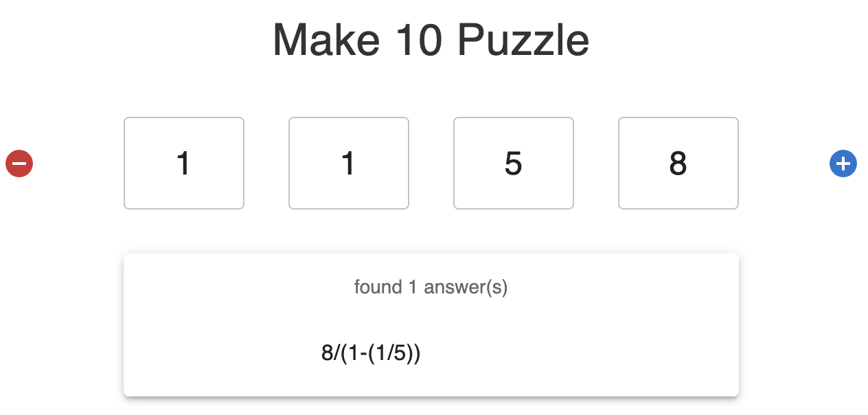Tap the minus badge left of the tiles
Screen dimensions: 868x415
pyautogui.click(x=19, y=164)
